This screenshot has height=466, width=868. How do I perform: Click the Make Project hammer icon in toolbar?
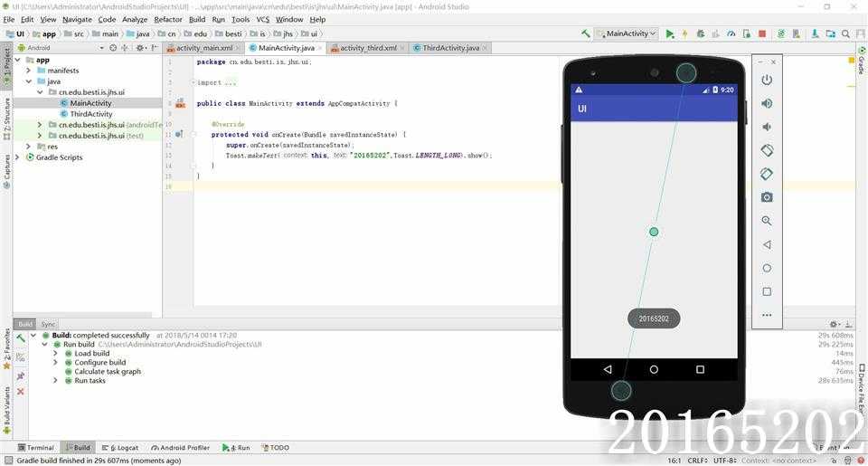coord(586,33)
